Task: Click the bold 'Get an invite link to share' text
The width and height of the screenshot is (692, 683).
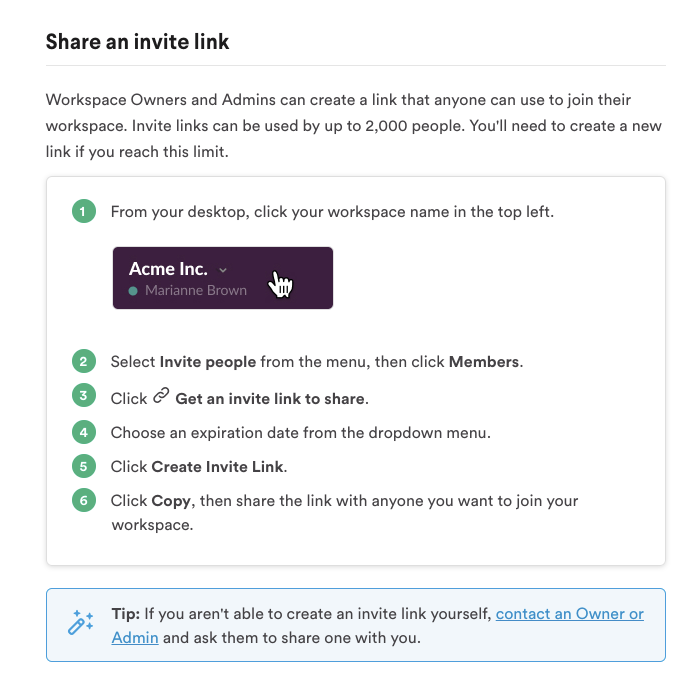Action: click(270, 399)
